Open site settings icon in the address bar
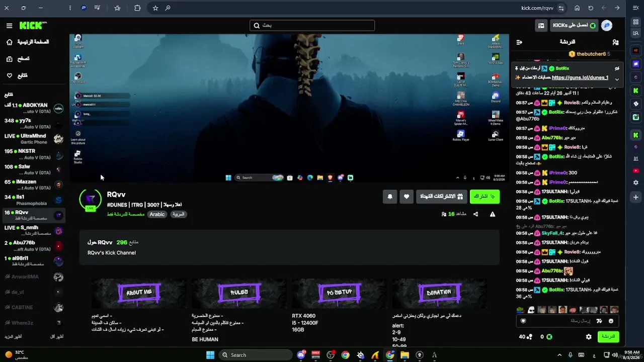This screenshot has height=362, width=644. coord(561,8)
